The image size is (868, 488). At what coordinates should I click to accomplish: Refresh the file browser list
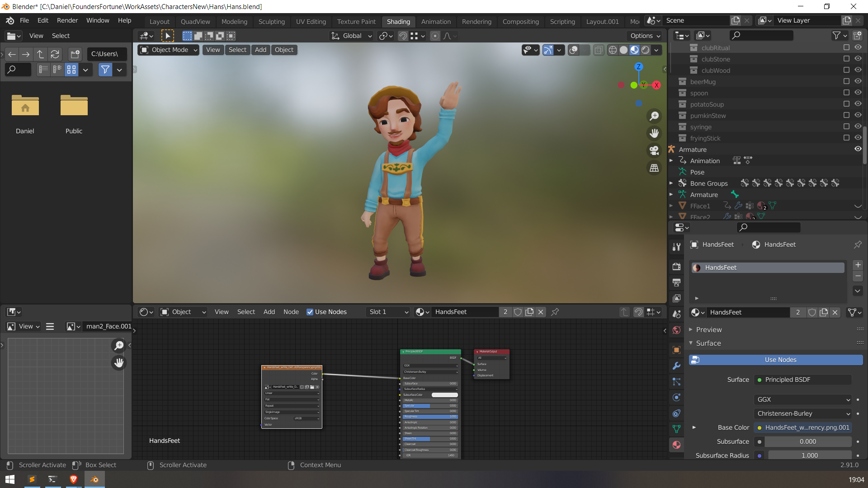(x=55, y=54)
